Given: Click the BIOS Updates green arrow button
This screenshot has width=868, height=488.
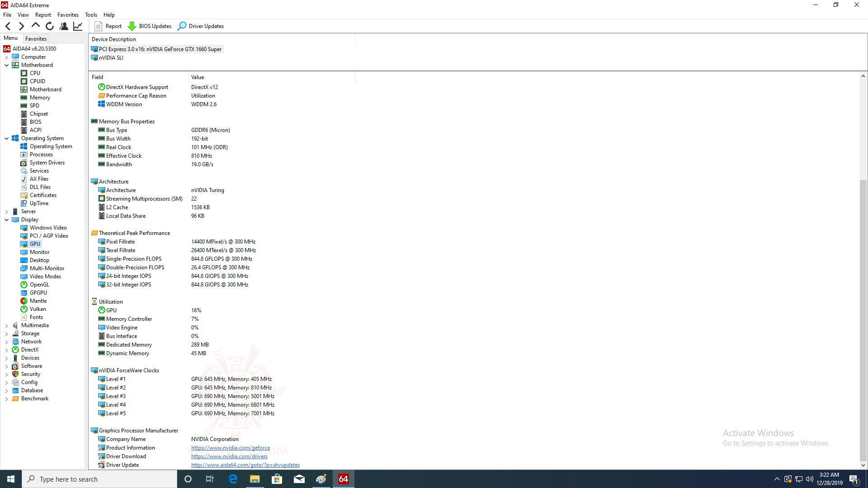Looking at the screenshot, I should coord(150,26).
